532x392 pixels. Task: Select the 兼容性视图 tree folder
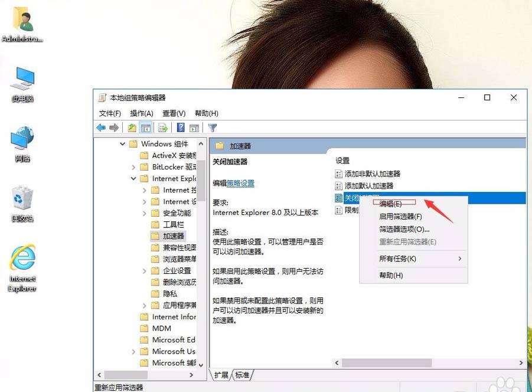pyautogui.click(x=174, y=247)
